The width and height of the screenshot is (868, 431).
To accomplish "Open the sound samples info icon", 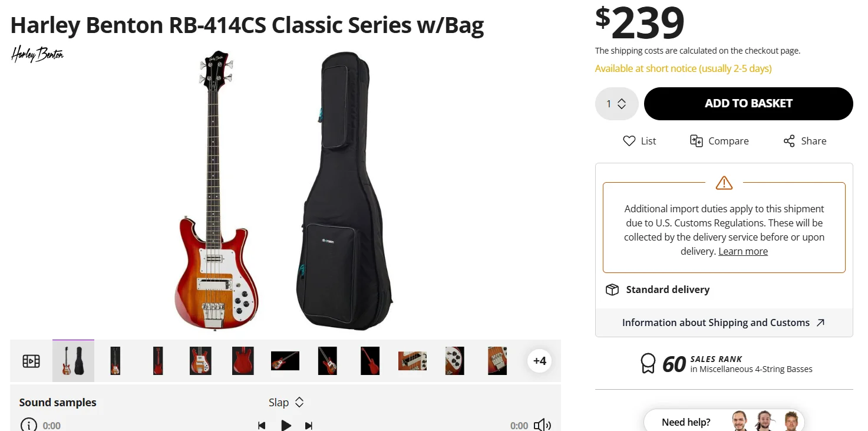I will (x=28, y=425).
